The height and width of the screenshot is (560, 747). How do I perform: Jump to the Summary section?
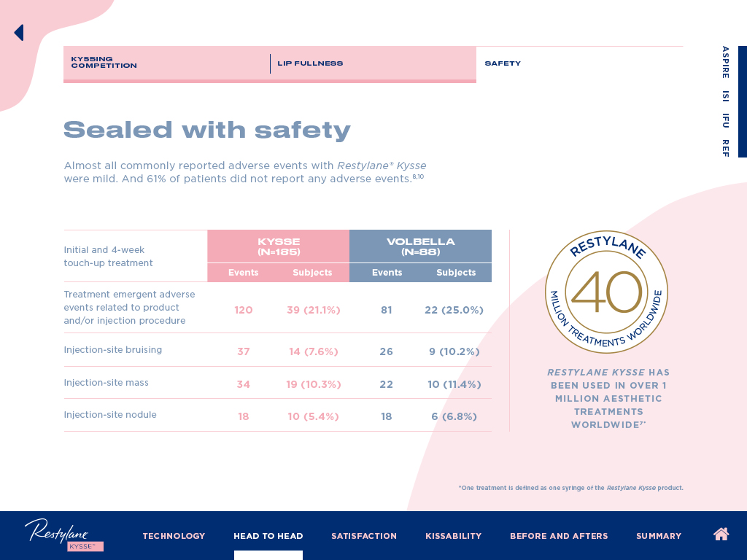pos(659,536)
